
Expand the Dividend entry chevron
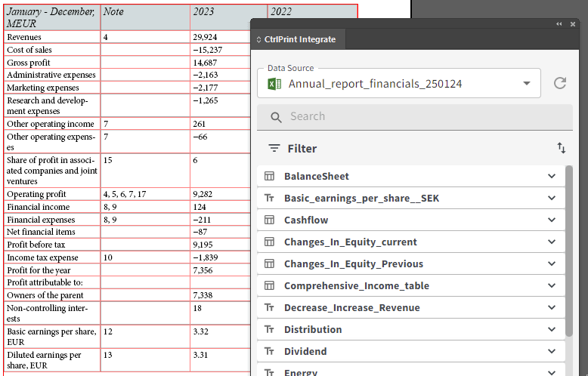click(551, 351)
